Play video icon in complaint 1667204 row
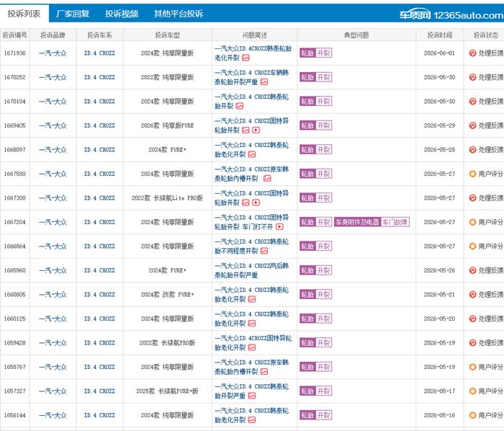Screen dimensions: 504x431 click(x=279, y=227)
